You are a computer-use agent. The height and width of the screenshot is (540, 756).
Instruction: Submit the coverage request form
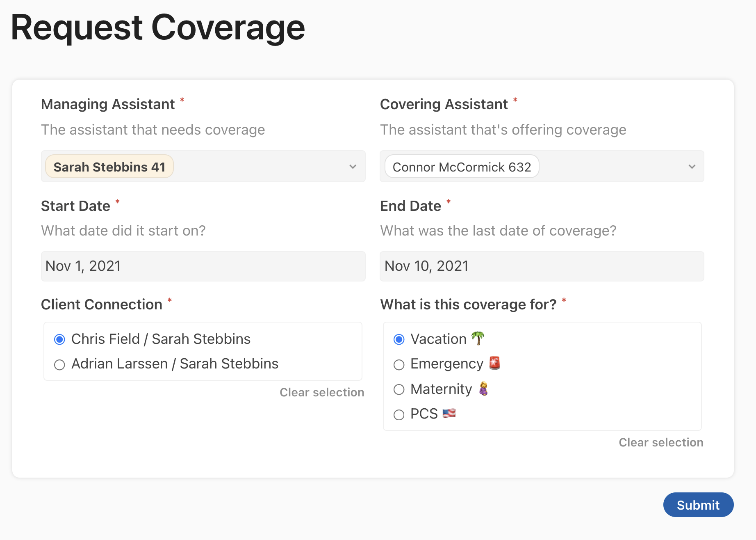698,505
